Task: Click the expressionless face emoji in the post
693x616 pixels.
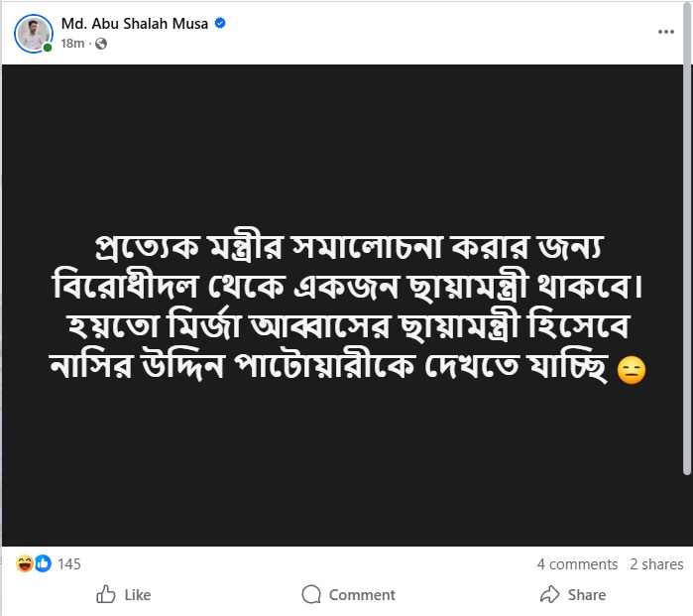Action: [632, 370]
